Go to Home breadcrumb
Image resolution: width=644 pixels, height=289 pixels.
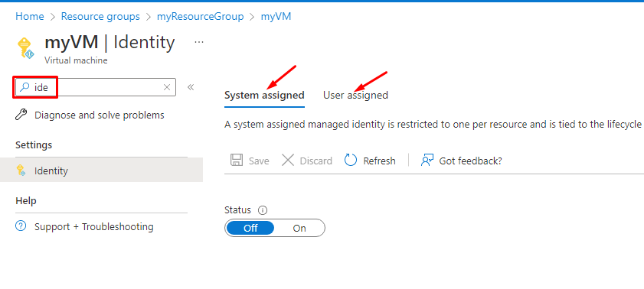[x=30, y=16]
